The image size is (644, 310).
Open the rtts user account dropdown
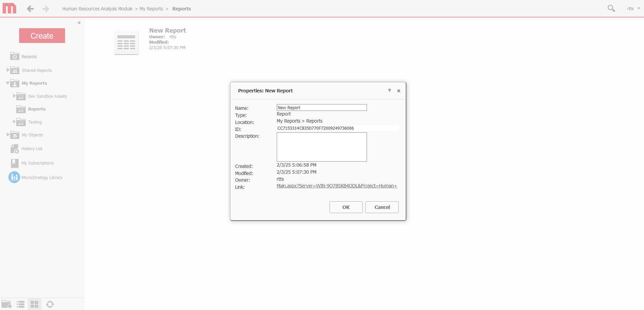pos(633,8)
